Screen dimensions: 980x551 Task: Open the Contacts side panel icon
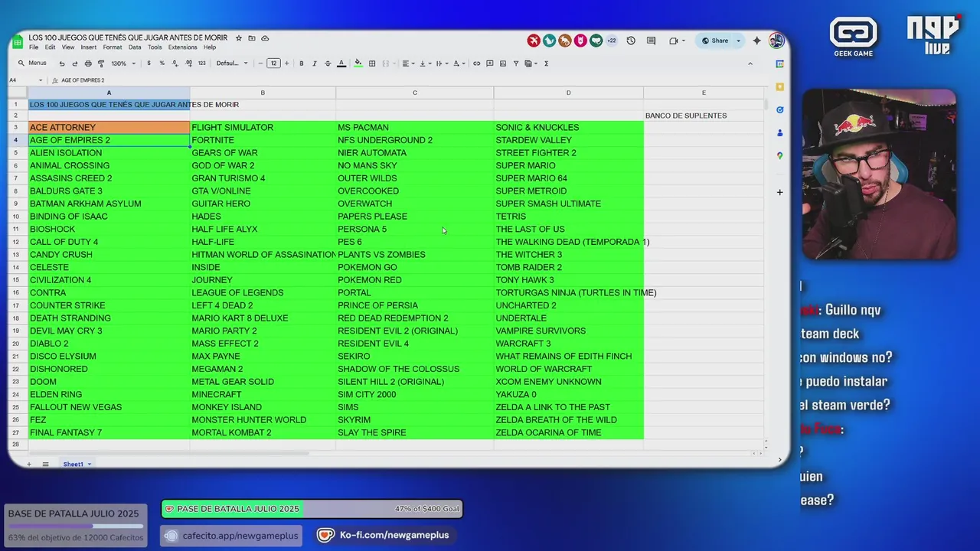pos(779,133)
